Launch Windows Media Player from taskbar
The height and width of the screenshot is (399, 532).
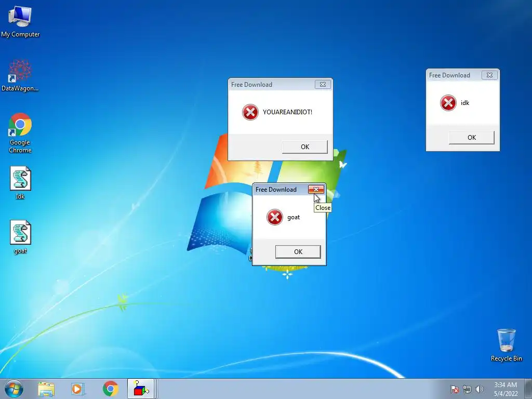click(78, 389)
